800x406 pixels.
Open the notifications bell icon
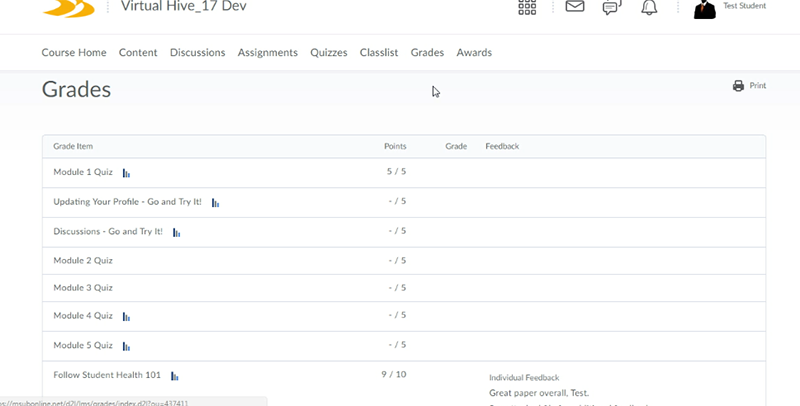649,7
